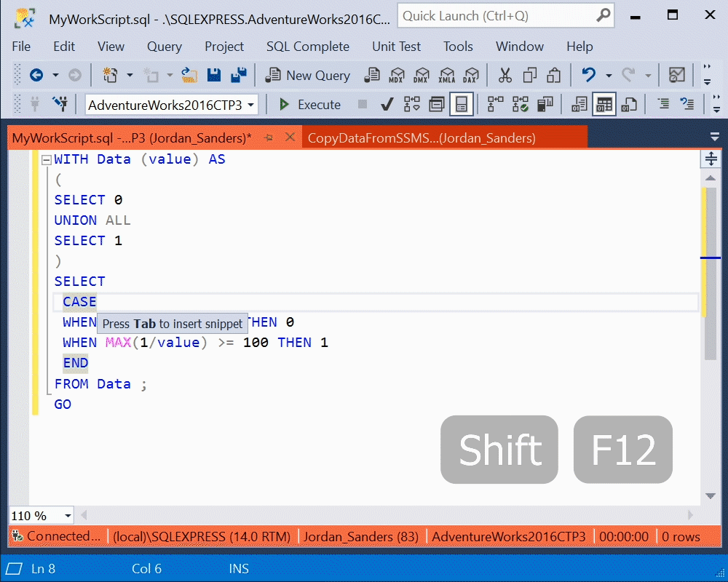Click the Paste icon in the toolbar
The height and width of the screenshot is (582, 728).
click(x=554, y=75)
